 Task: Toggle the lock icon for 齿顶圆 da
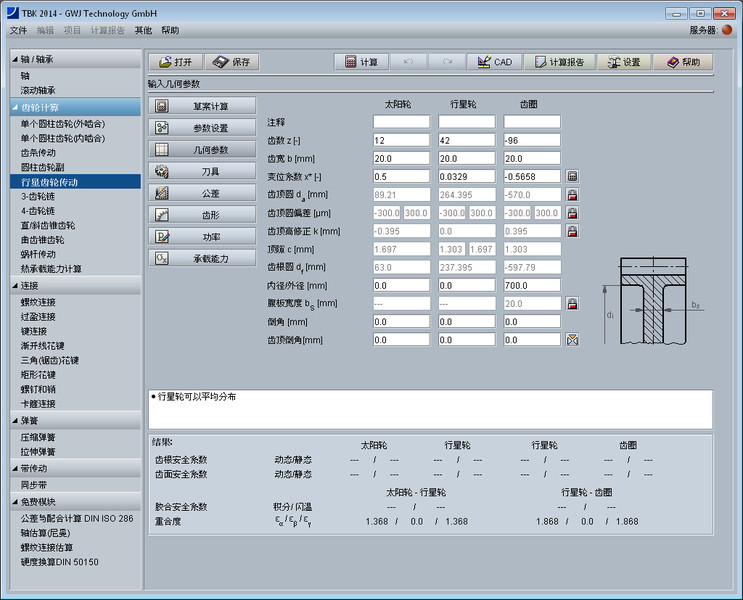[x=572, y=194]
